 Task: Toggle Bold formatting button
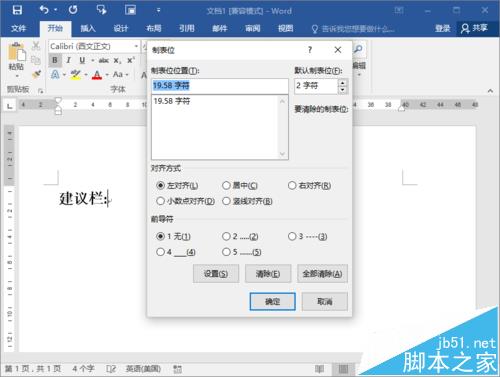click(55, 60)
